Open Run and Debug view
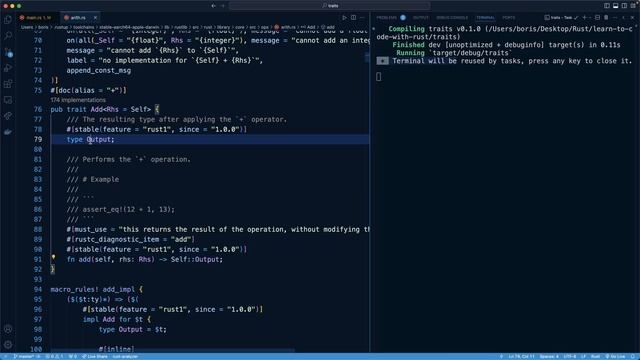The image size is (640, 360). [x=8, y=68]
